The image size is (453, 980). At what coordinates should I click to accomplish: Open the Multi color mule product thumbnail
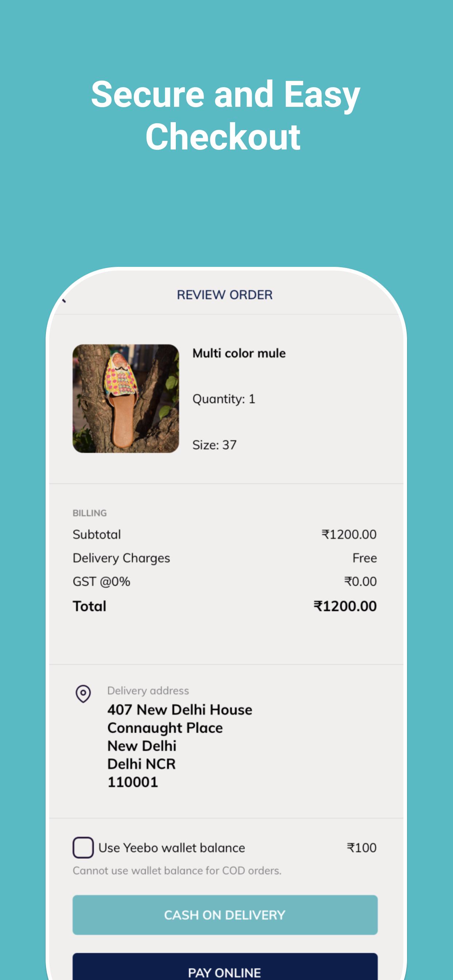point(125,398)
